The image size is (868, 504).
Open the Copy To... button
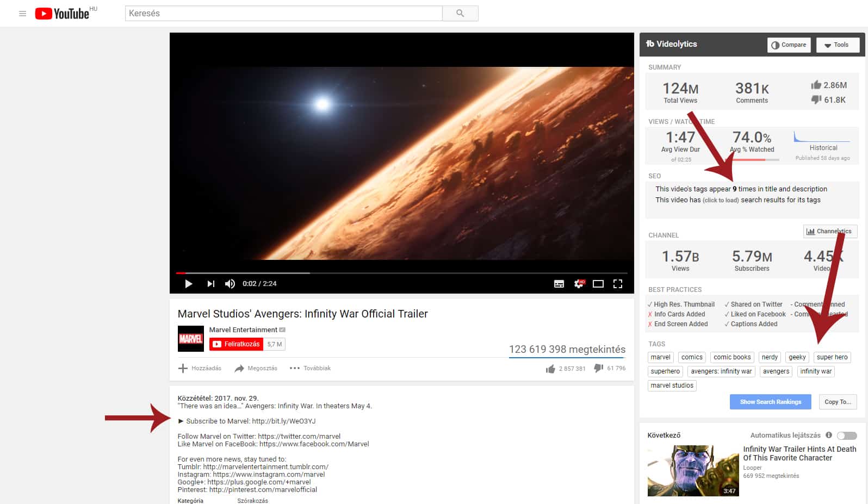(x=838, y=402)
